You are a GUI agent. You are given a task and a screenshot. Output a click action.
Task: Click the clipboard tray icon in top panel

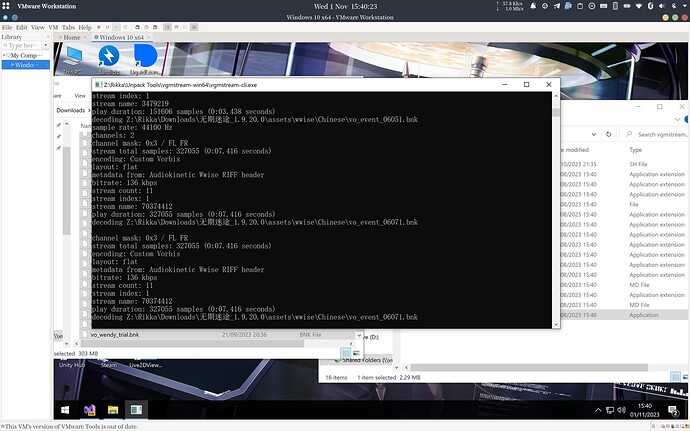pos(580,6)
